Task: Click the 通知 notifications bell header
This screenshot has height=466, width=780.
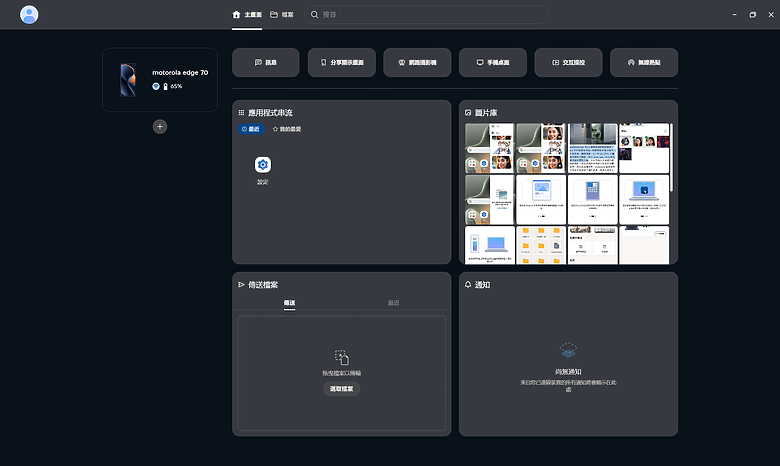Action: 478,285
